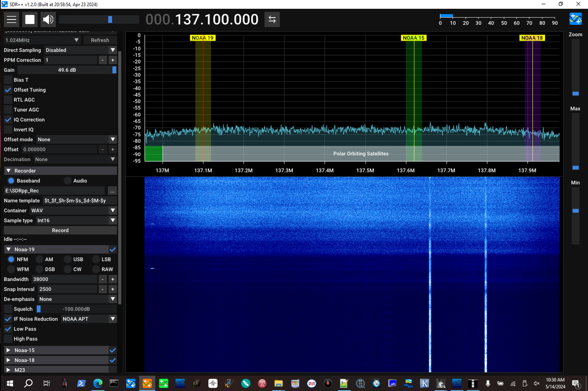
Task: Open network Wi-Fi tray icon
Action: click(x=513, y=384)
